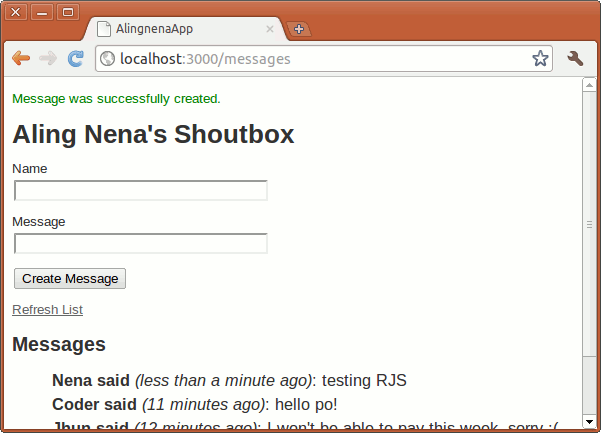The image size is (601, 433).
Task: Focus the Name text field
Action: [140, 190]
